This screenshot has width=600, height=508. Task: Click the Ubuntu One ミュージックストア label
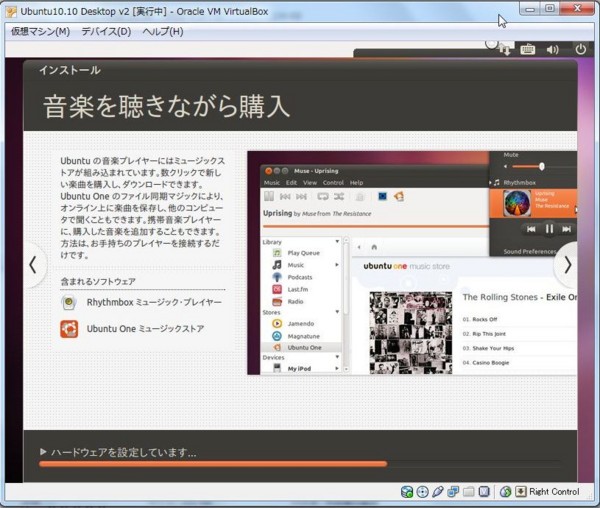(145, 329)
